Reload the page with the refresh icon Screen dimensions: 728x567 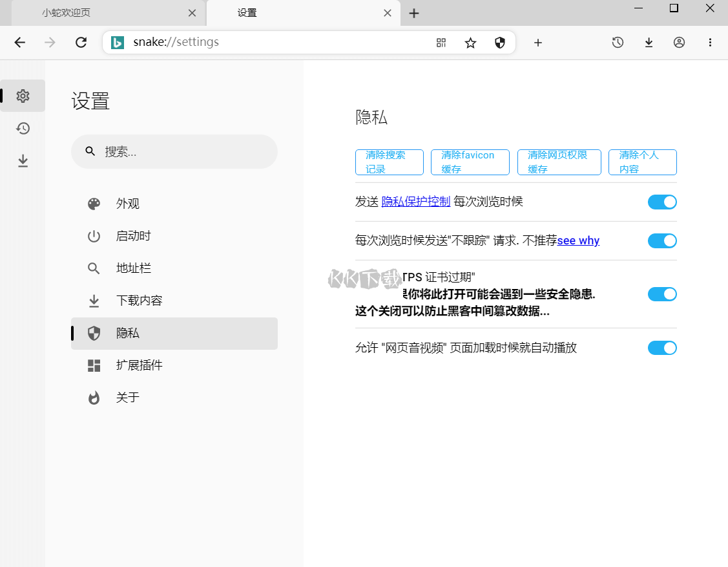[x=81, y=43]
